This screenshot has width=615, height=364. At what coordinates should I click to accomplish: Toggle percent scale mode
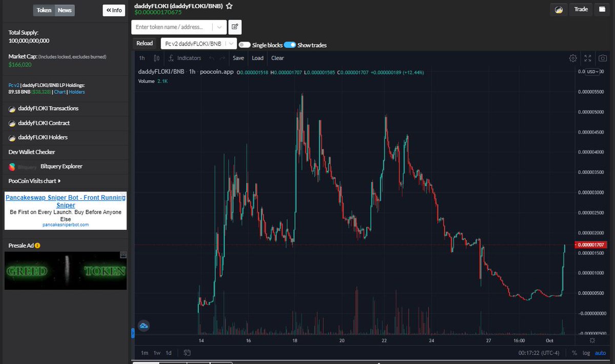(574, 353)
